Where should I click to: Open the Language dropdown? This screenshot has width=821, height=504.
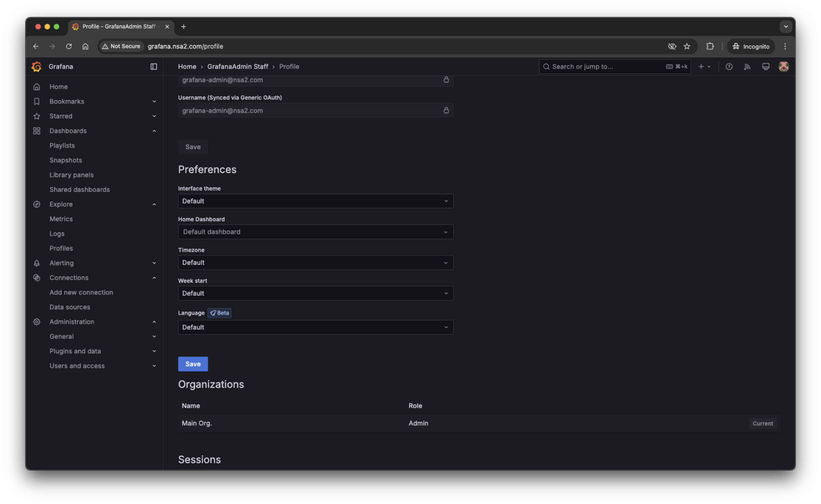[x=315, y=327]
